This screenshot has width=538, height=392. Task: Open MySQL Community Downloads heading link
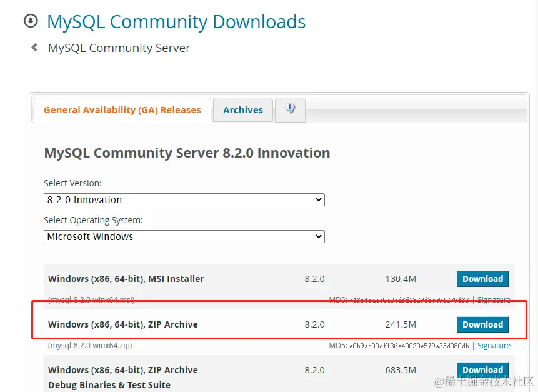tap(176, 22)
